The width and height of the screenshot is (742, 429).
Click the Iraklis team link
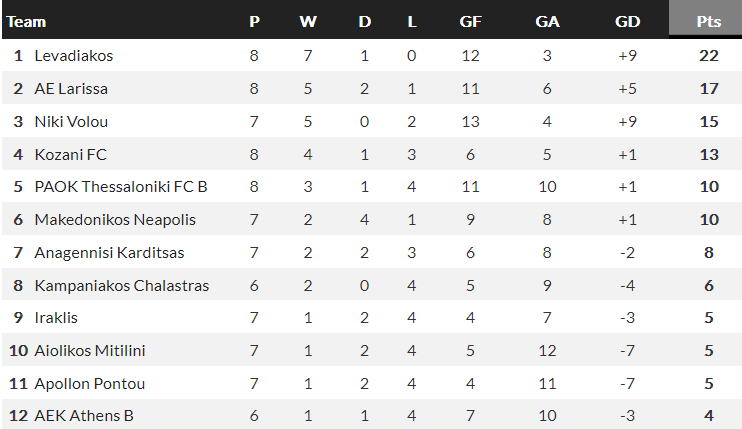click(x=56, y=318)
